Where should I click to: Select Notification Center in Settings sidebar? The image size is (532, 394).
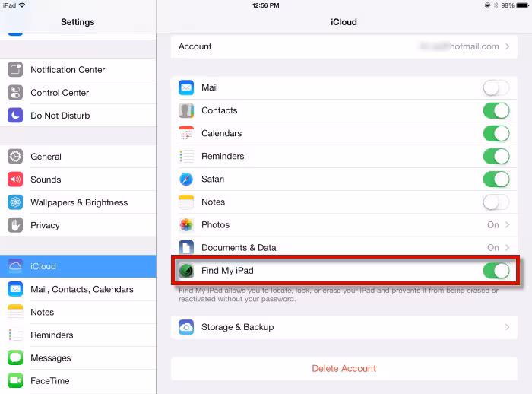78,70
